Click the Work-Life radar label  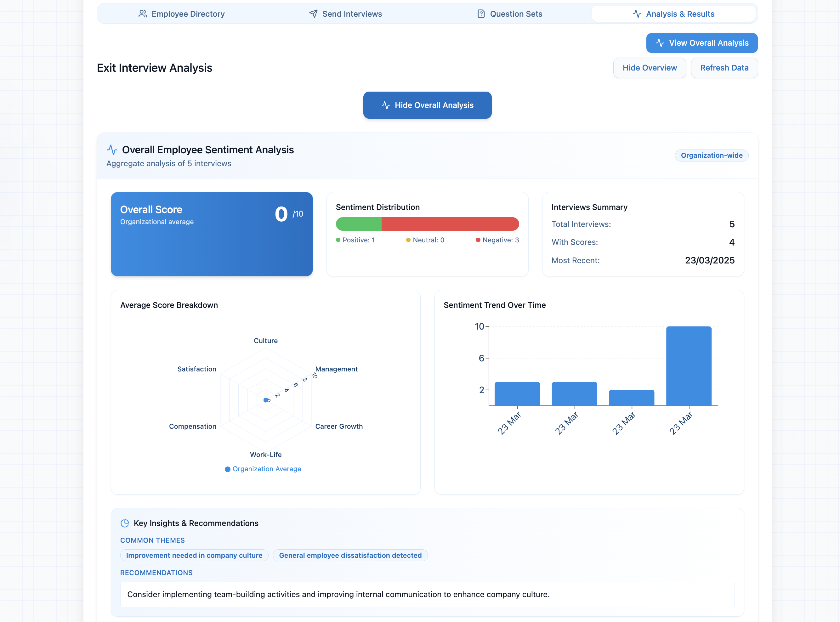pyautogui.click(x=265, y=455)
